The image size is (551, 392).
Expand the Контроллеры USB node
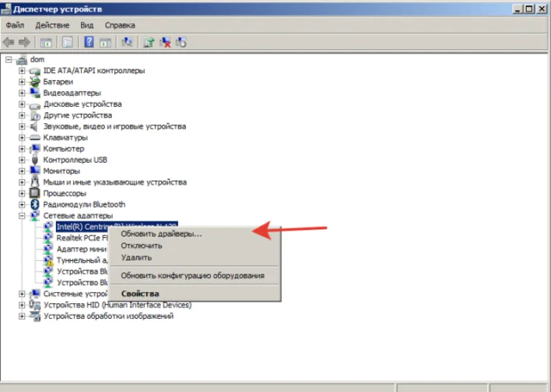(x=22, y=160)
